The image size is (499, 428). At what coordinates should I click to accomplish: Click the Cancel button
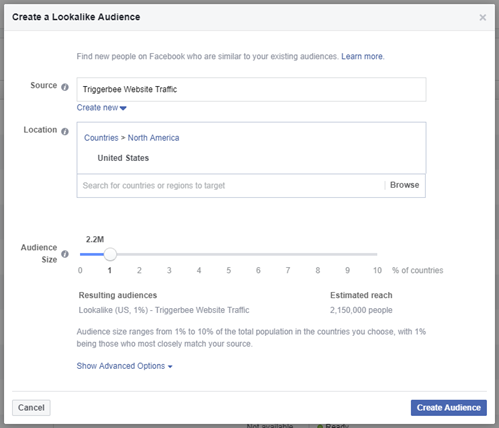(31, 408)
